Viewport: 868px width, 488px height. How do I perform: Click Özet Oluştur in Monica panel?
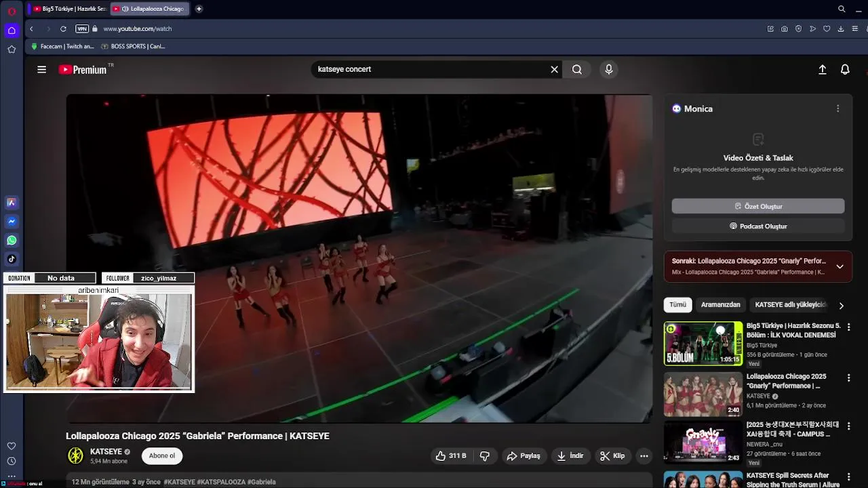[758, 206]
